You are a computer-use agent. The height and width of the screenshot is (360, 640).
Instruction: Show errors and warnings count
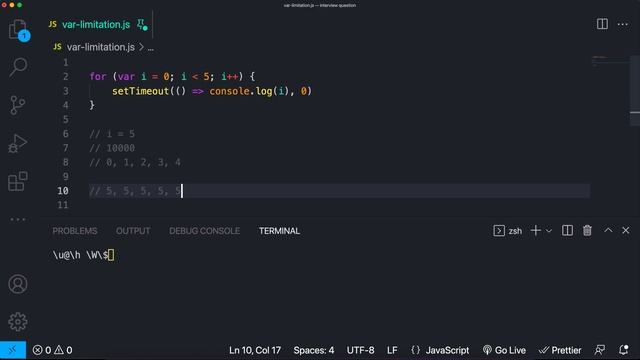coord(53,350)
